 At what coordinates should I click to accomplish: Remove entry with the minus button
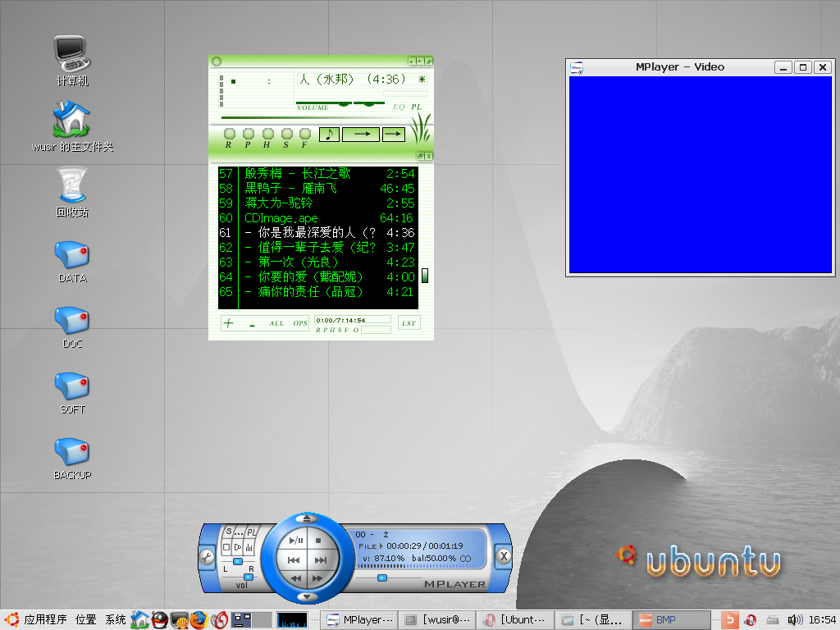252,324
